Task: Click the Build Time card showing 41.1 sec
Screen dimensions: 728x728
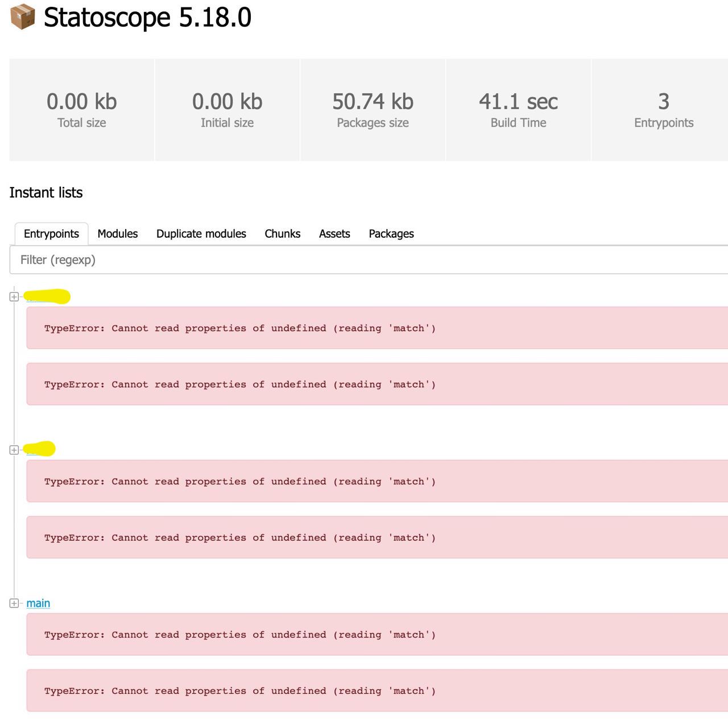Action: click(x=518, y=109)
